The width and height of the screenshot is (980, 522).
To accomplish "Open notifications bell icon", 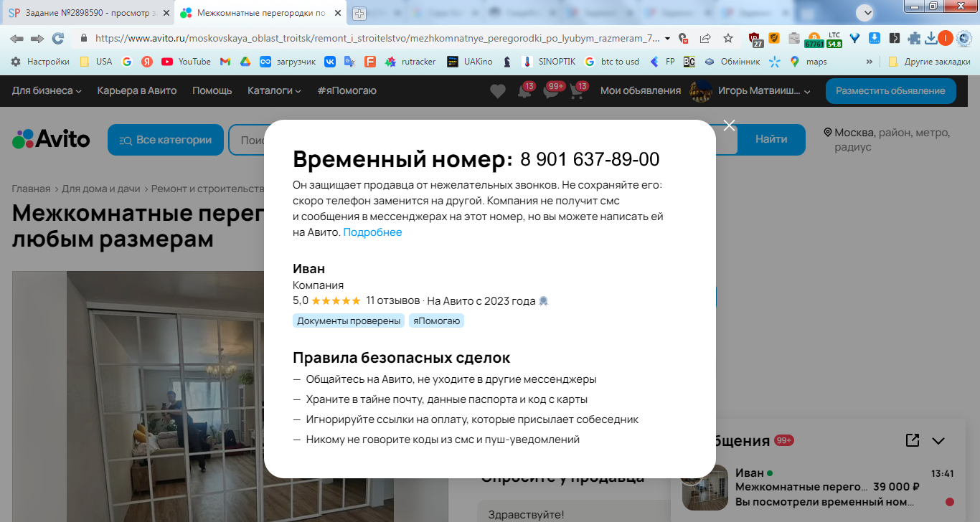I will (x=524, y=91).
